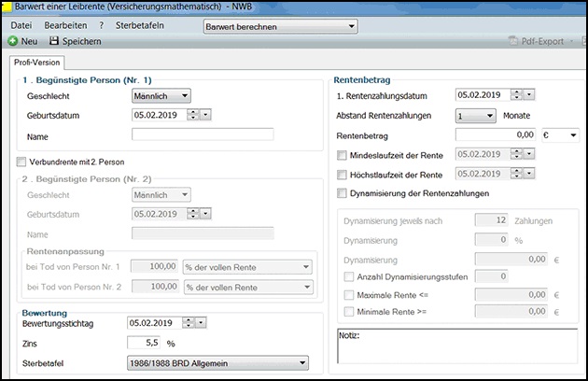Open calendar picker for Geburtsdatum of Person 1
Viewport: 588px width, 381px height.
point(206,115)
